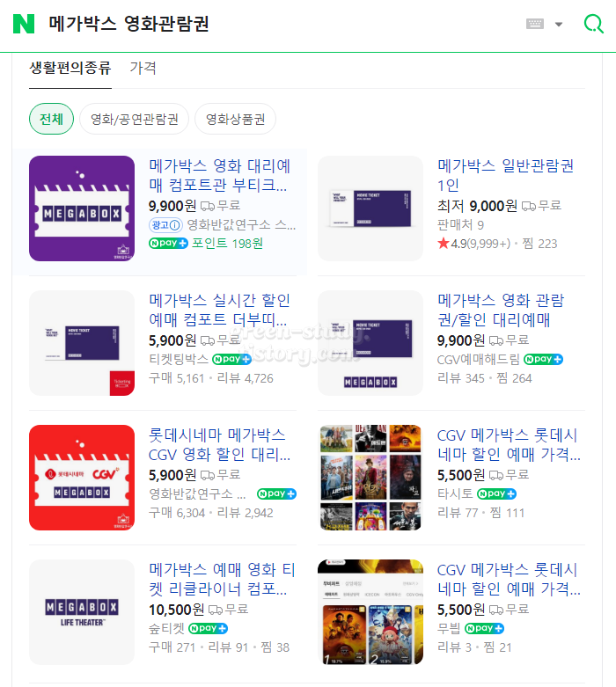Click delivery truck icon beside 최저 9,000원
Image resolution: width=616 pixels, height=687 pixels.
pyautogui.click(x=529, y=206)
